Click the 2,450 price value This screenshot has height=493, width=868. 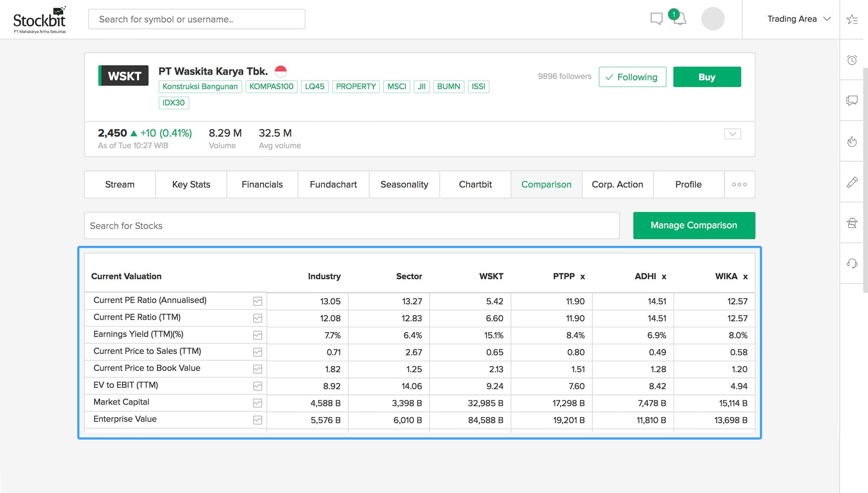112,133
